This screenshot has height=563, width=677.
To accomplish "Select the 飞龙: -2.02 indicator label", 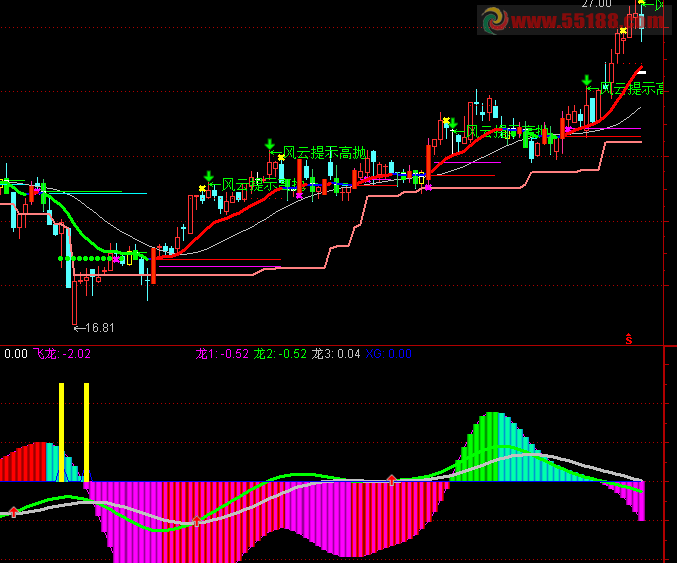I will point(62,354).
